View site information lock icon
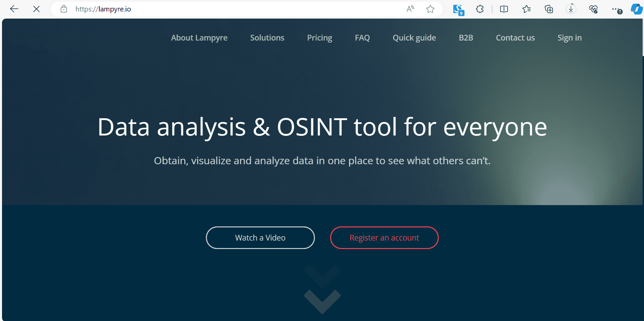 [x=64, y=9]
